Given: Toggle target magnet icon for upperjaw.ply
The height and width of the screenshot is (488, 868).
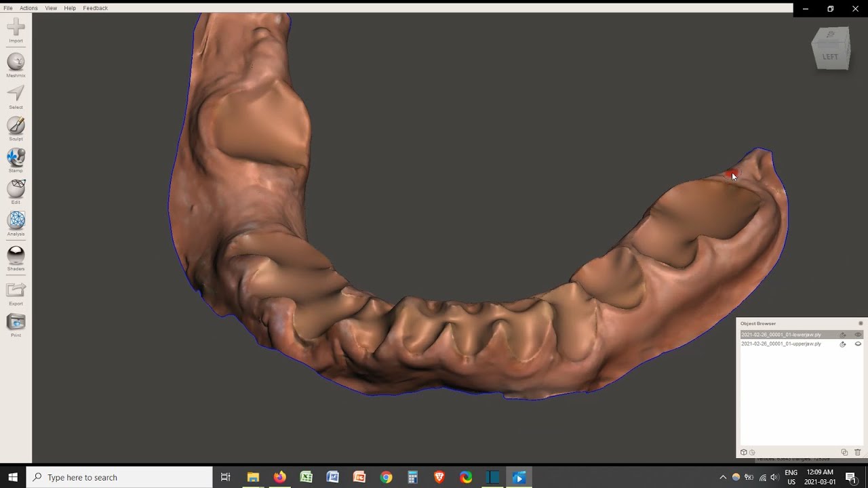Looking at the screenshot, I should (843, 344).
